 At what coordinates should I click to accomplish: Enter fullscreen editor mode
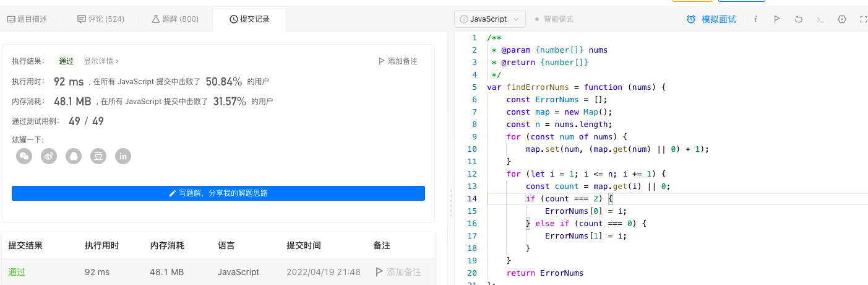(x=863, y=19)
